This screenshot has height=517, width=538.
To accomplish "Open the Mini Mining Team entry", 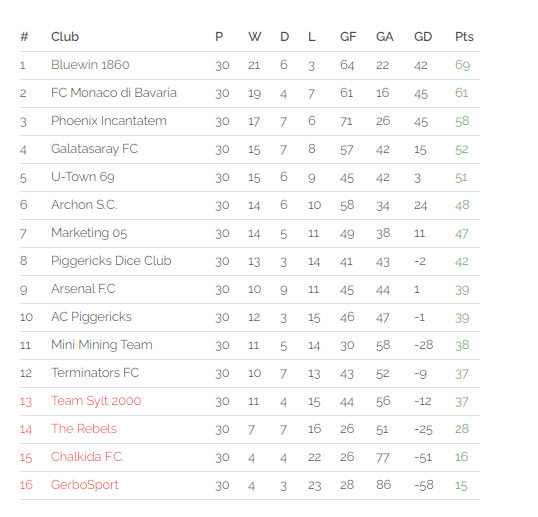I will (x=102, y=345).
